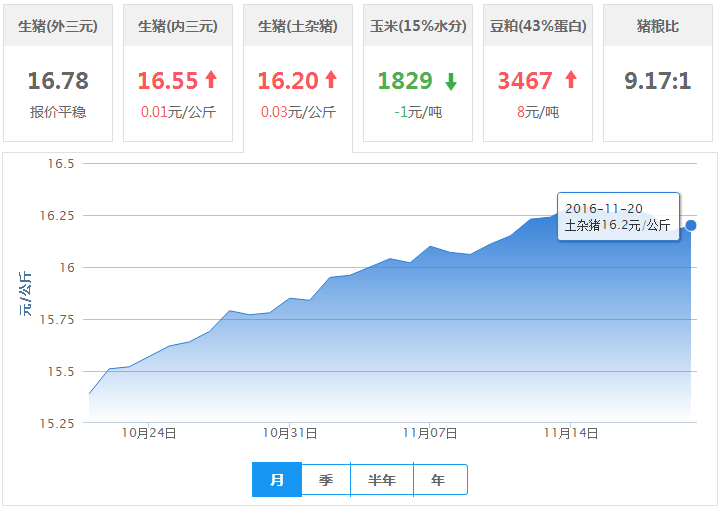Switch the chart to 年 range
Viewport: 723px width, 511px height.
point(439,480)
